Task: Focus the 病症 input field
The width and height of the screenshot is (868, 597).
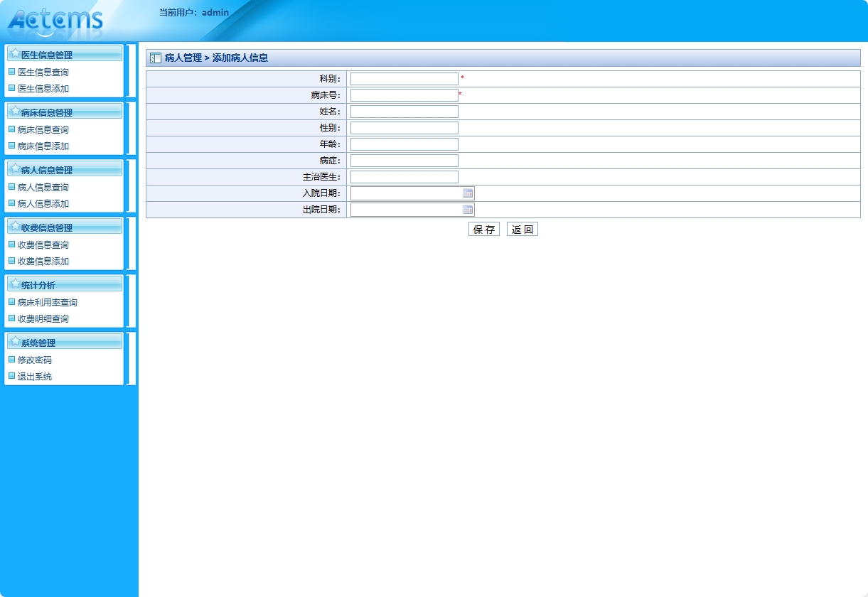Action: pos(404,161)
